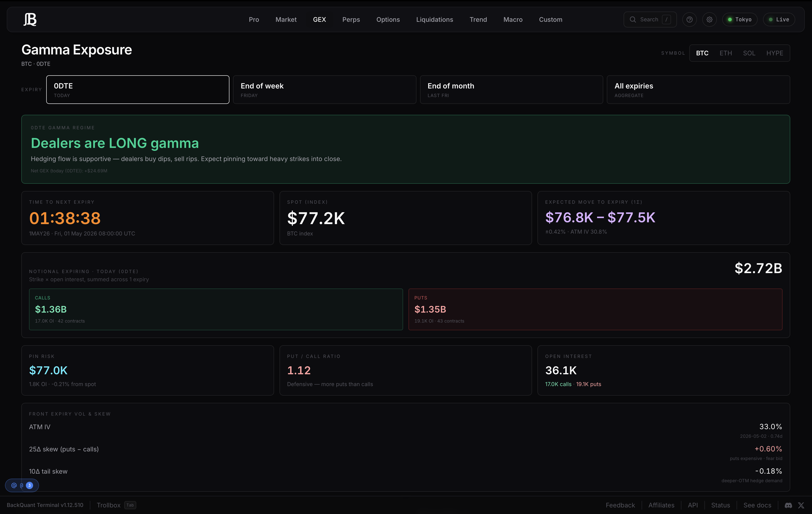Click the 1.12 put/call ratio value
The image size is (812, 514).
point(299,371)
